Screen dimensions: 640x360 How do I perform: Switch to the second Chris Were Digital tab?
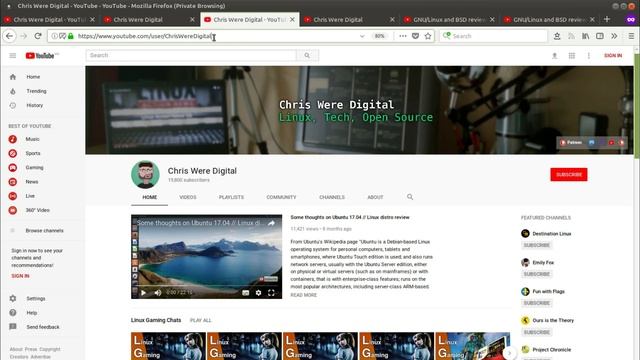(149, 19)
